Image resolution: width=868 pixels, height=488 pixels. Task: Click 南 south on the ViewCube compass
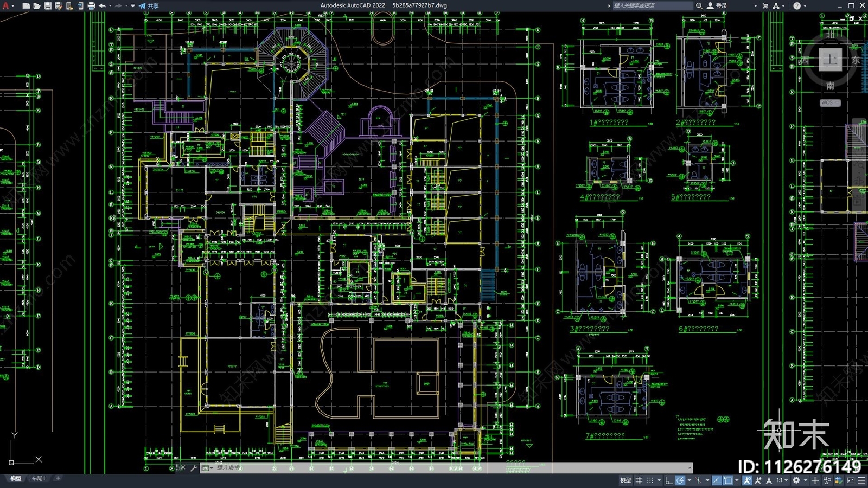point(831,86)
